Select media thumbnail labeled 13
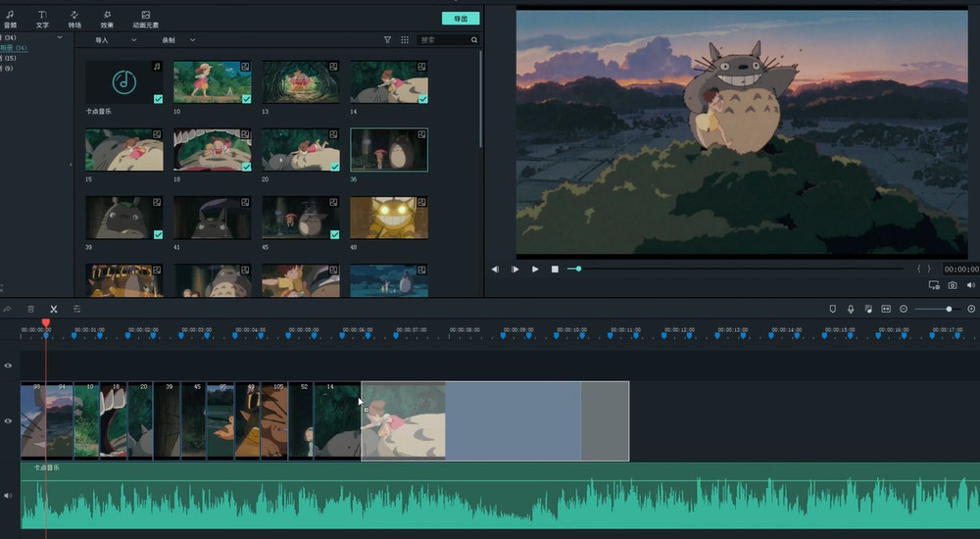 (301, 82)
